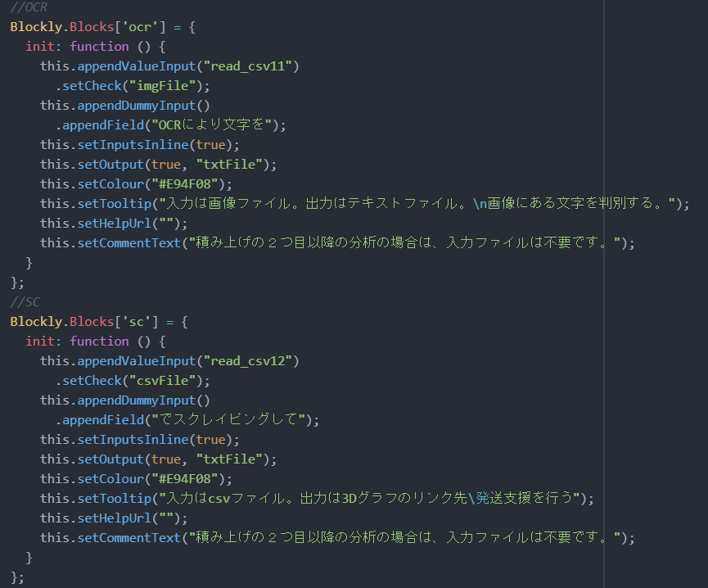Screen dimensions: 708x588
Task: Click the "#E94F08" colour in sc block
Action: [x=188, y=479]
